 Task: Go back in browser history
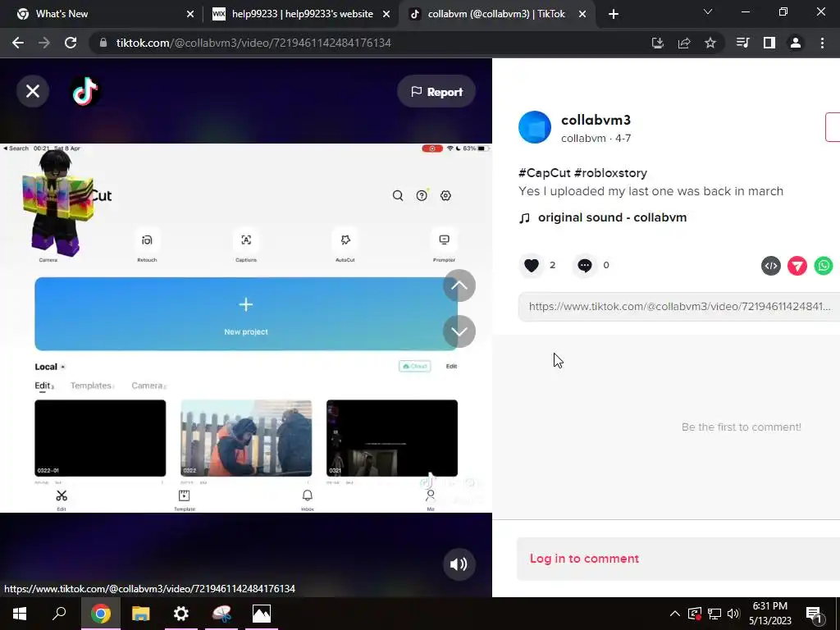point(18,43)
